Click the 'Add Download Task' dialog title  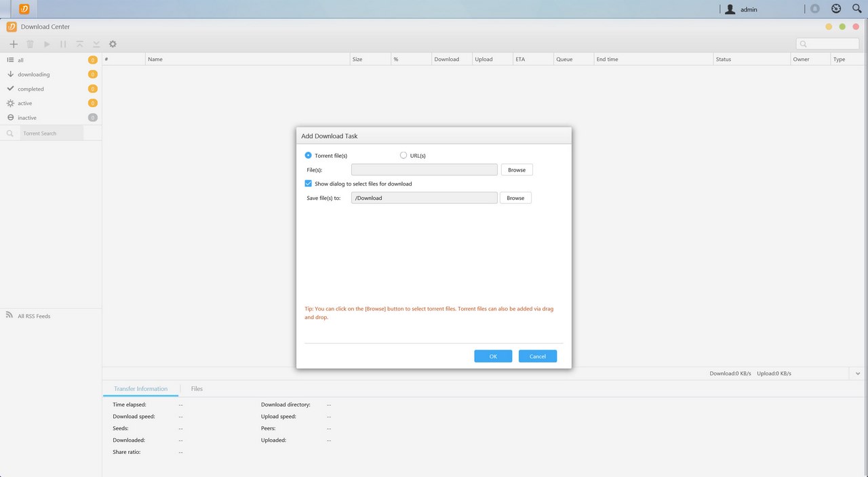pos(330,136)
